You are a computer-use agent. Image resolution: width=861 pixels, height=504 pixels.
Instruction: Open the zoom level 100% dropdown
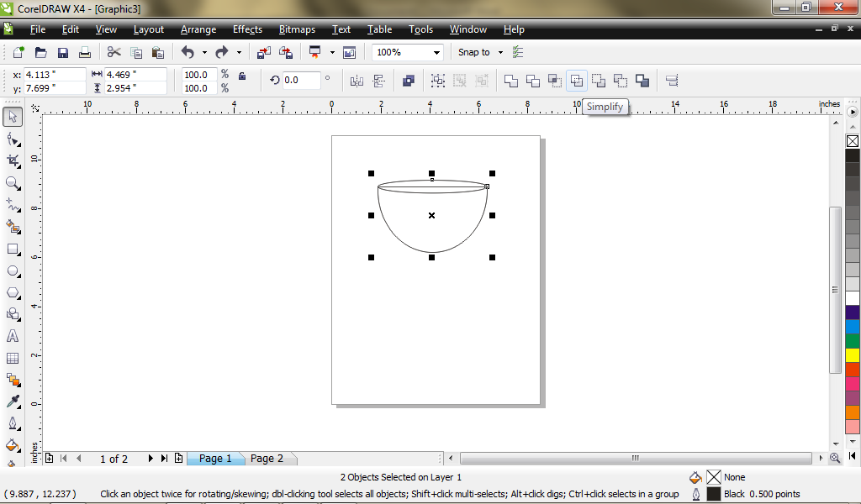[436, 53]
